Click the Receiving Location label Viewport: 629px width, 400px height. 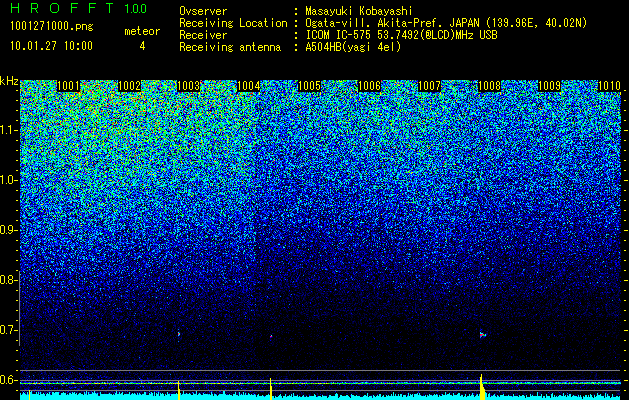[233, 23]
